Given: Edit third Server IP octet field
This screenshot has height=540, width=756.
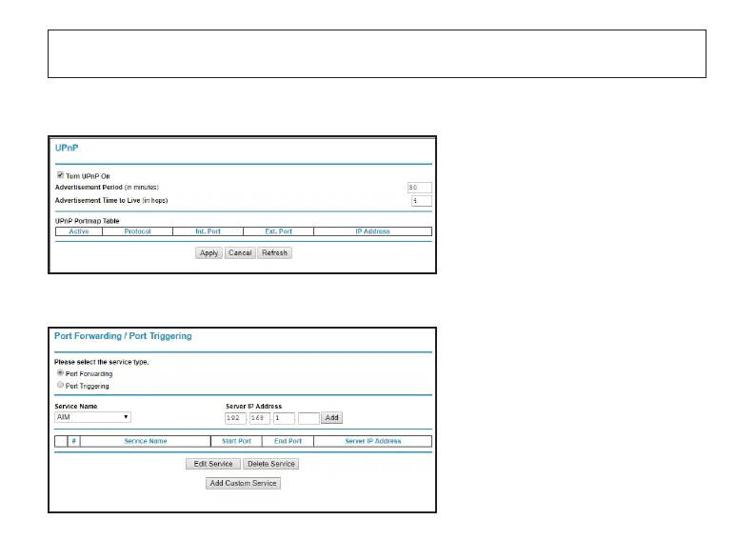Looking at the screenshot, I should [x=284, y=418].
